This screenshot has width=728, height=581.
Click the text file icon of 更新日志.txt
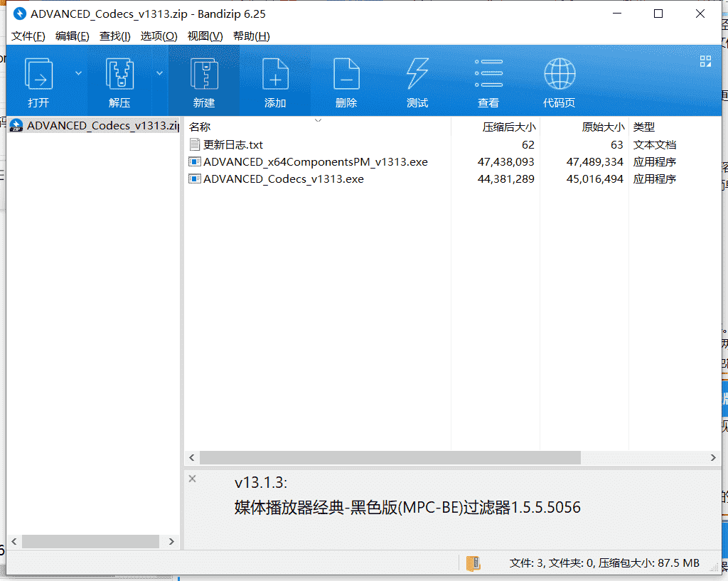(x=195, y=144)
